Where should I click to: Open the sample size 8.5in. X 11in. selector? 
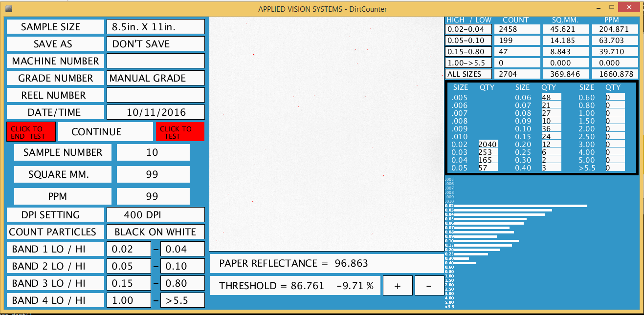(155, 27)
